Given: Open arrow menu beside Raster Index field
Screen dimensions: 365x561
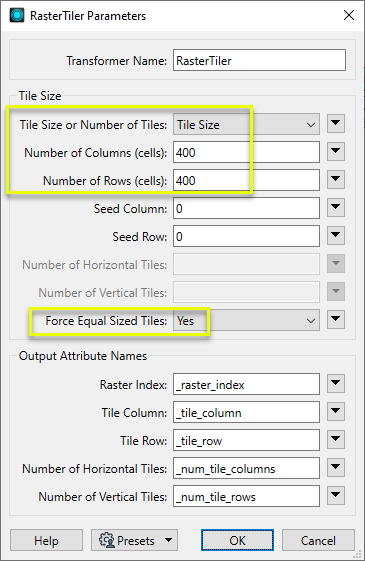Looking at the screenshot, I should [x=336, y=384].
